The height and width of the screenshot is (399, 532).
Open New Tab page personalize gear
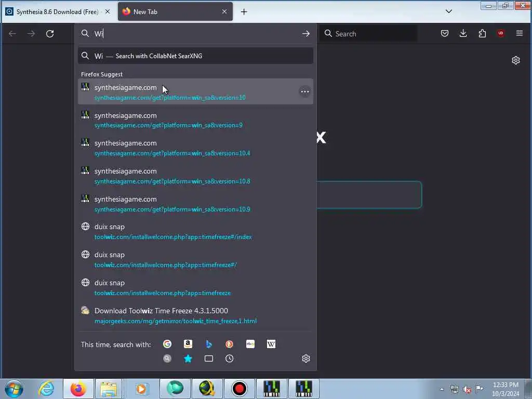click(x=516, y=60)
